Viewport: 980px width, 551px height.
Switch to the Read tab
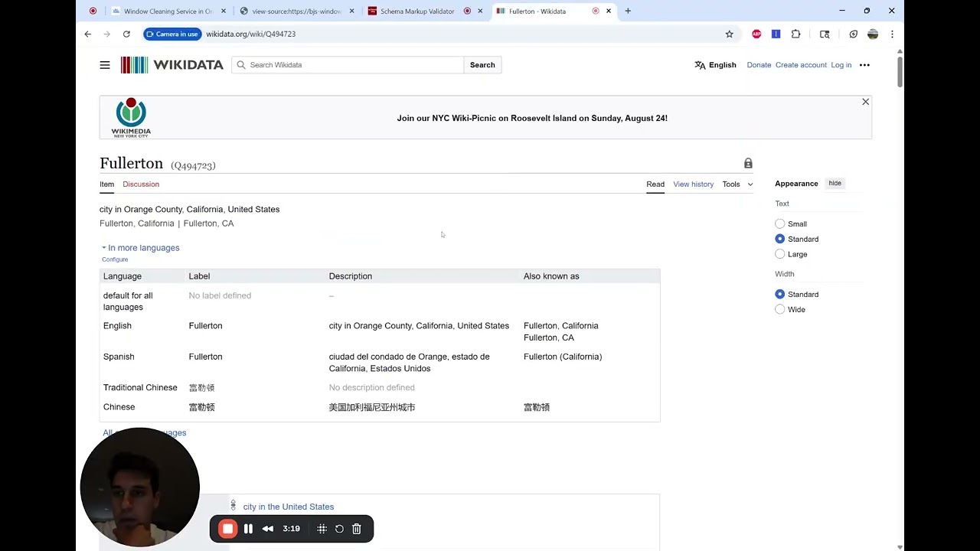(x=655, y=184)
